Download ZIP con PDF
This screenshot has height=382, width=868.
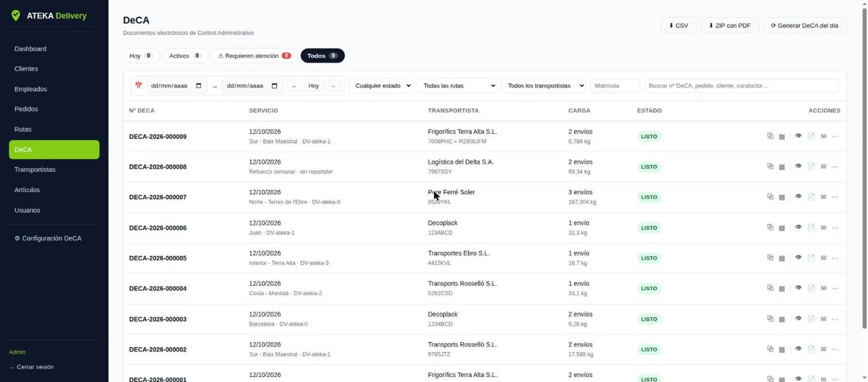729,25
